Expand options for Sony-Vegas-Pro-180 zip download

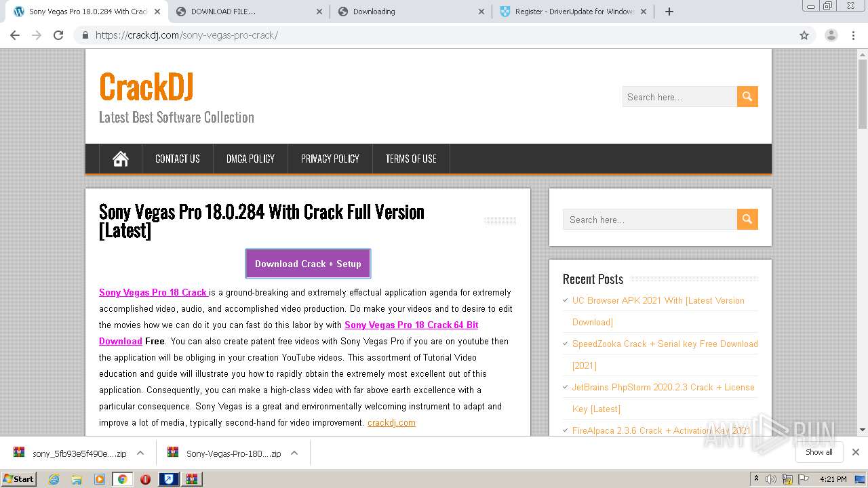(x=294, y=453)
